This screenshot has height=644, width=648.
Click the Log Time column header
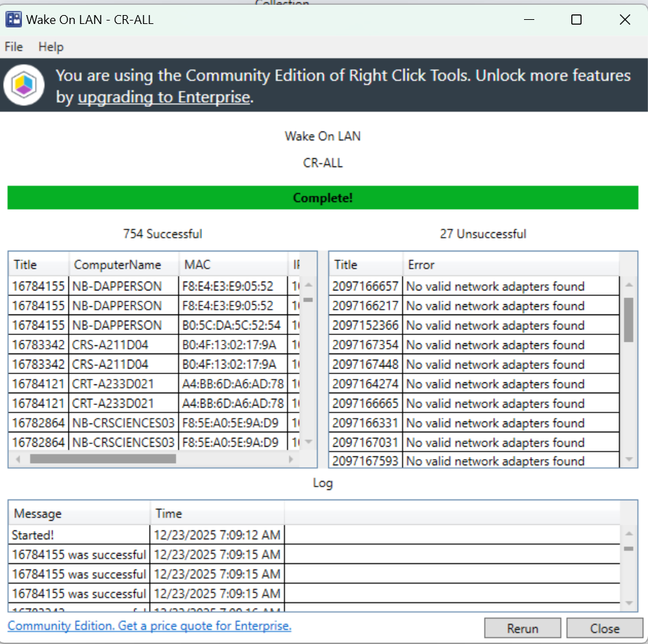169,513
